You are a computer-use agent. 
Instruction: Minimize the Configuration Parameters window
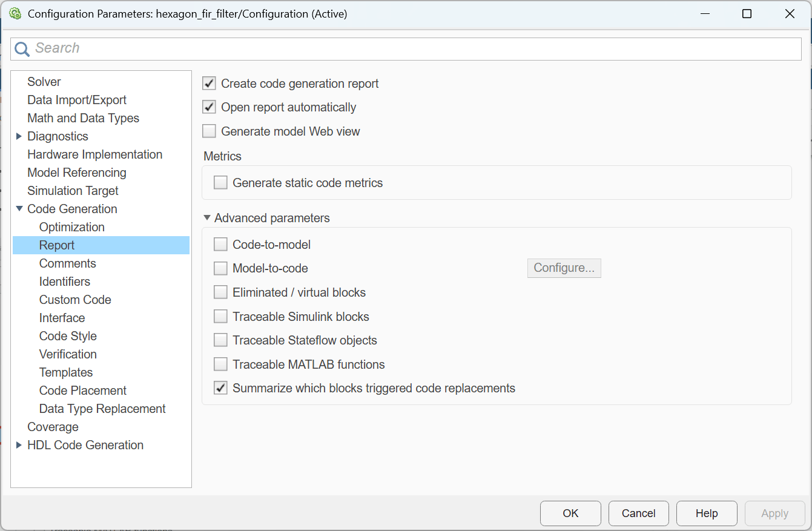(704, 14)
